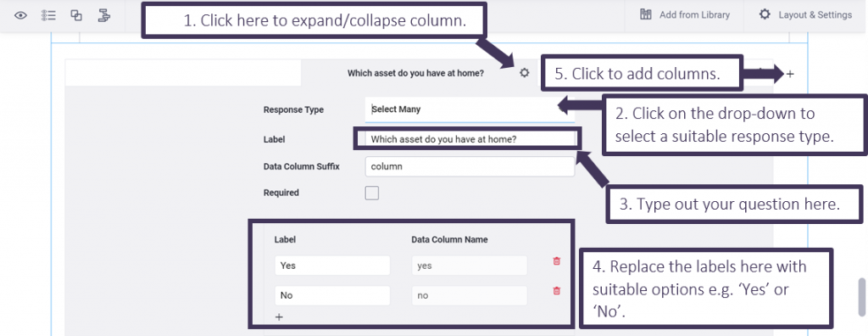Click the eye preview icon

coord(20,15)
